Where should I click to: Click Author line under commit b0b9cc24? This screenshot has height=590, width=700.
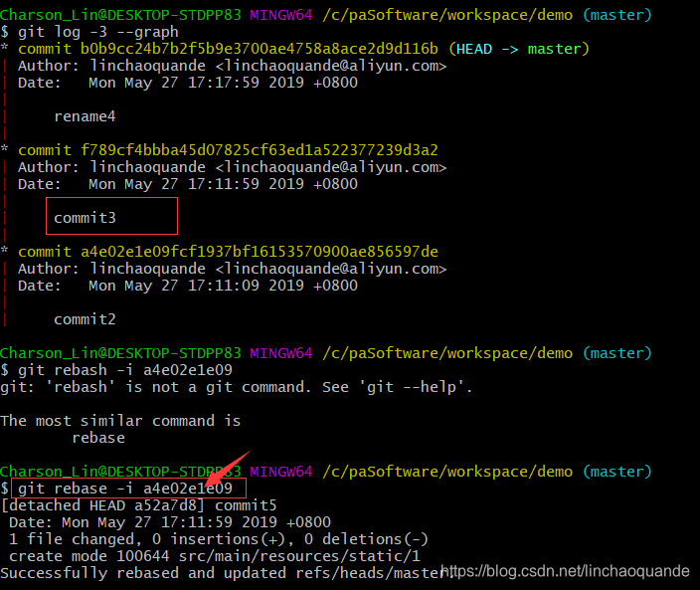tap(232, 66)
